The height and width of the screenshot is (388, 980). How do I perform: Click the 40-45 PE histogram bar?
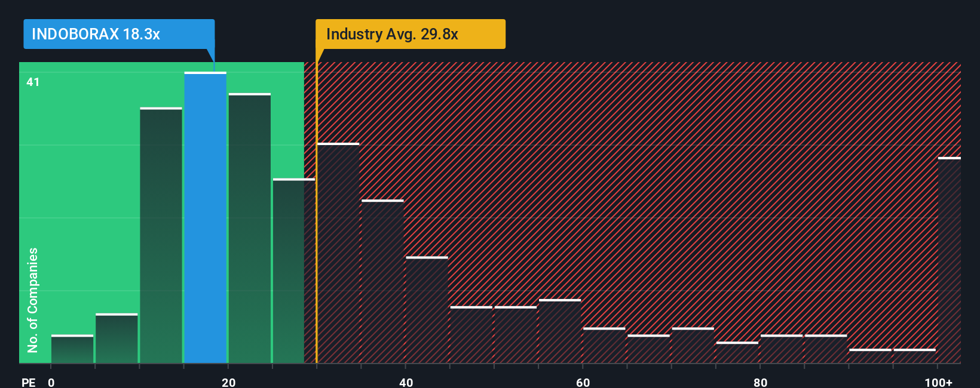[427, 310]
